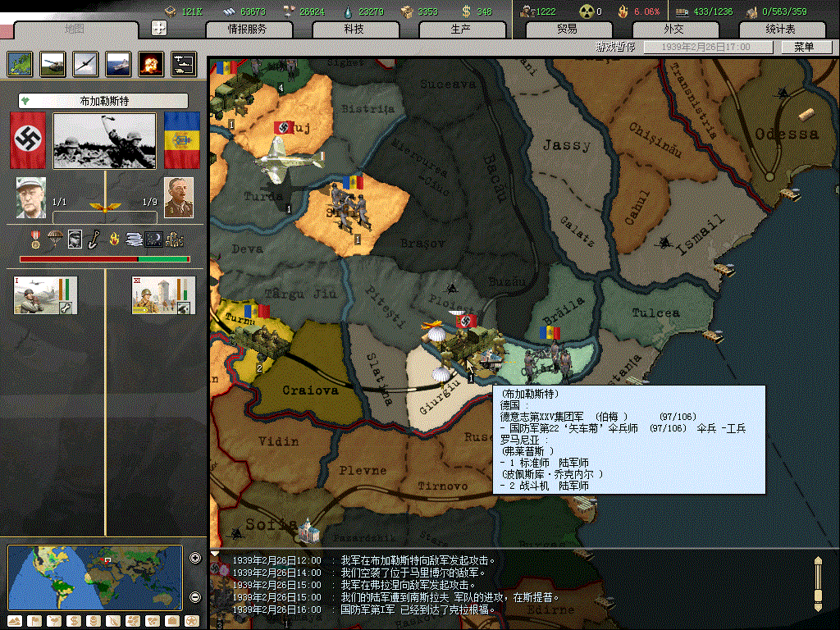This screenshot has height=630, width=840.
Task: Select the German paratrooper division card
Action: pyautogui.click(x=46, y=294)
